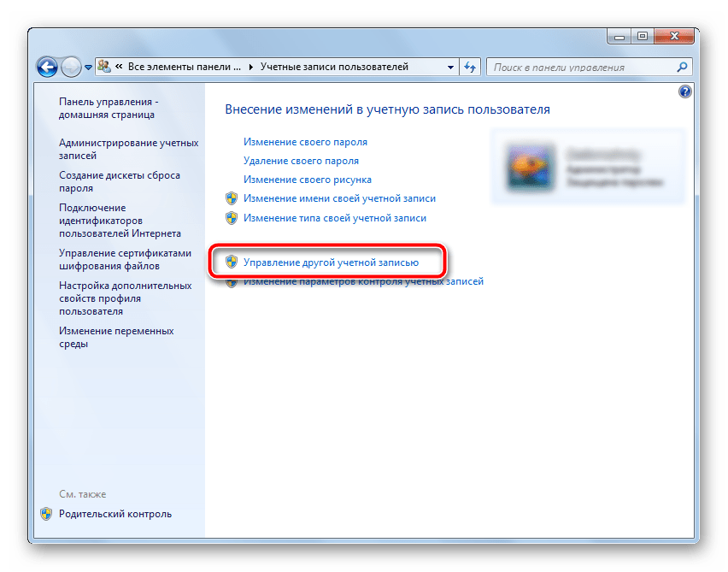Click the blurred account picture thumbnail

point(531,168)
